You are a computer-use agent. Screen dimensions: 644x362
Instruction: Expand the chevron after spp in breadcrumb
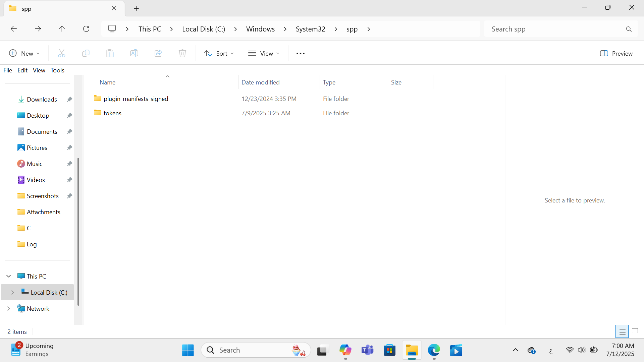(x=369, y=29)
